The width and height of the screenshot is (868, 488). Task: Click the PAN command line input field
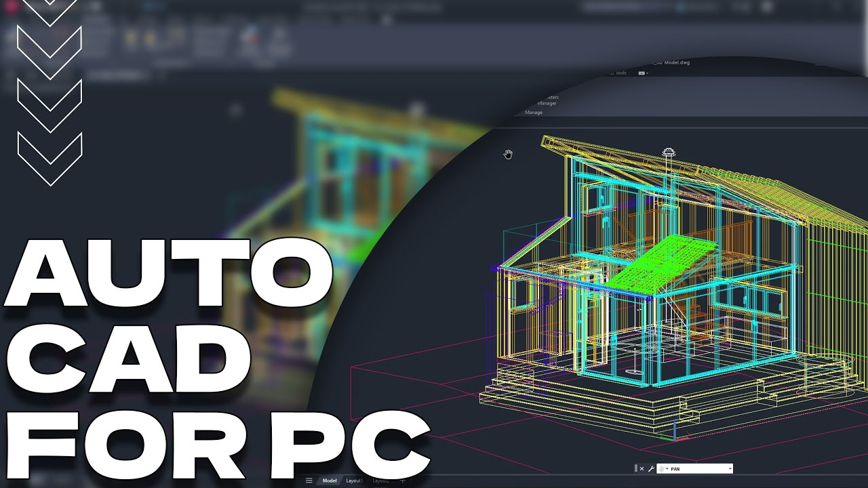(x=694, y=468)
